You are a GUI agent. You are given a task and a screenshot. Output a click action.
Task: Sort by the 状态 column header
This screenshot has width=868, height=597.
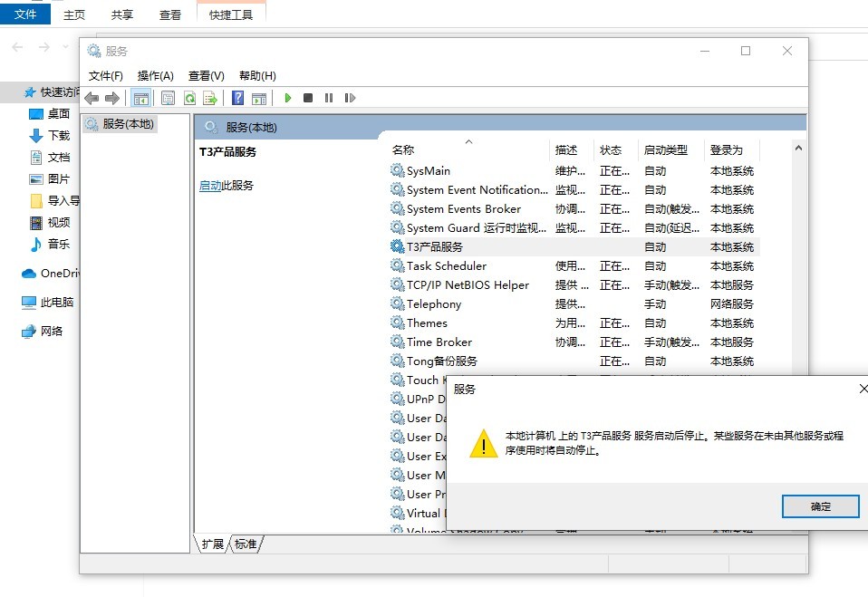pyautogui.click(x=616, y=150)
